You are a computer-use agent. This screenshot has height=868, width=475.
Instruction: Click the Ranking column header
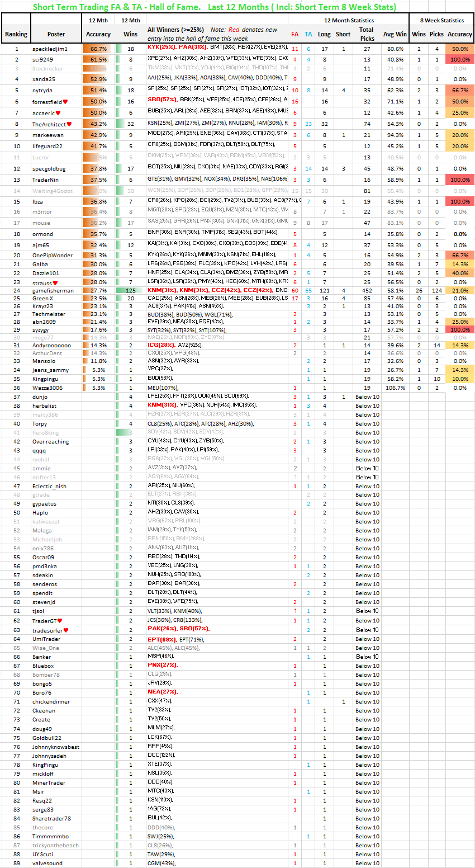[x=16, y=34]
